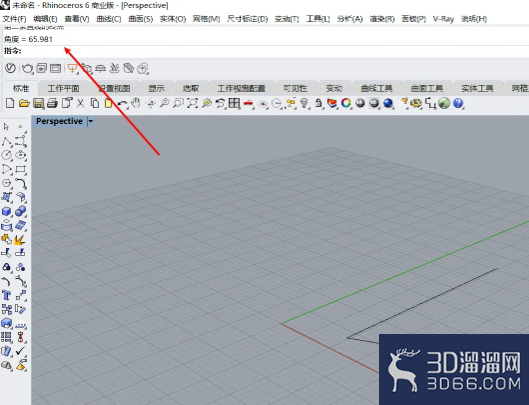Viewport: 529px width, 405px height.
Task: Click the orange V-Ray light icon
Action: click(x=72, y=69)
